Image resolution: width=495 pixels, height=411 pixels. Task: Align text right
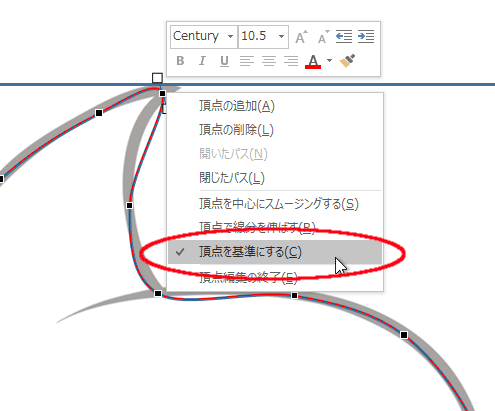291,61
